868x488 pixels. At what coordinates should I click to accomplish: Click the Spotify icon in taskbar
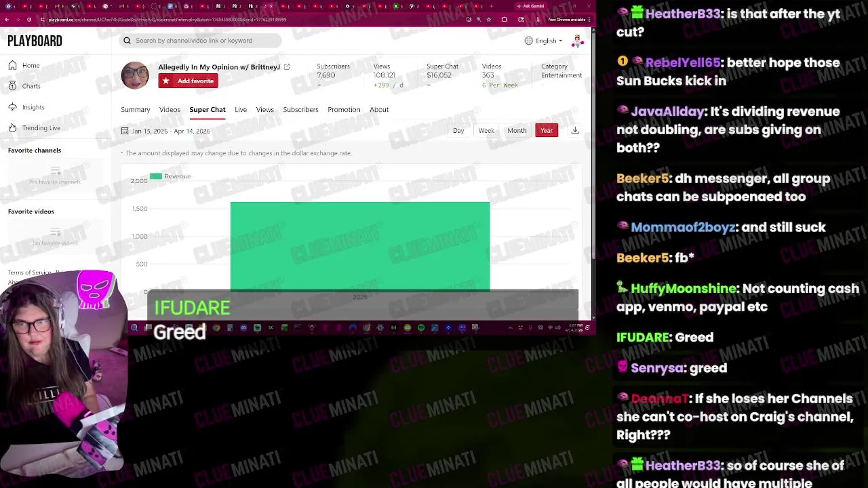coord(421,328)
